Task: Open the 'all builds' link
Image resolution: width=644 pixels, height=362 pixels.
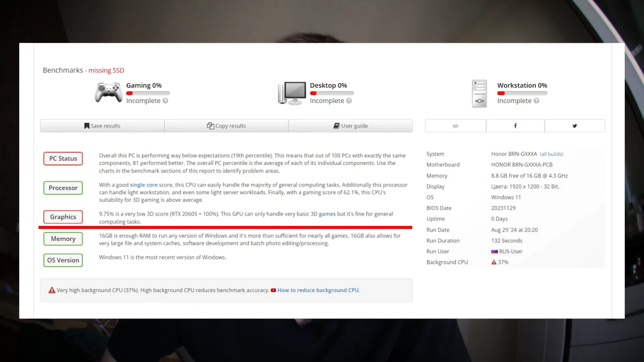Action: click(551, 154)
